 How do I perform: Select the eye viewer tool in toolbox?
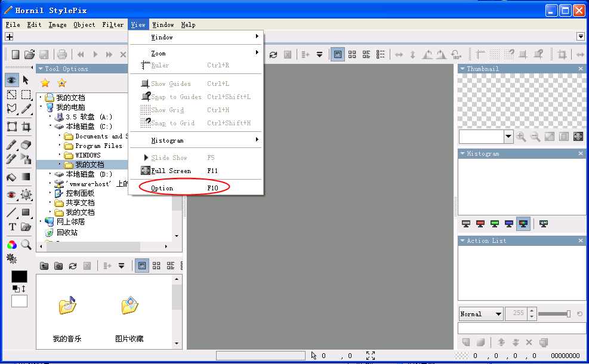12,80
